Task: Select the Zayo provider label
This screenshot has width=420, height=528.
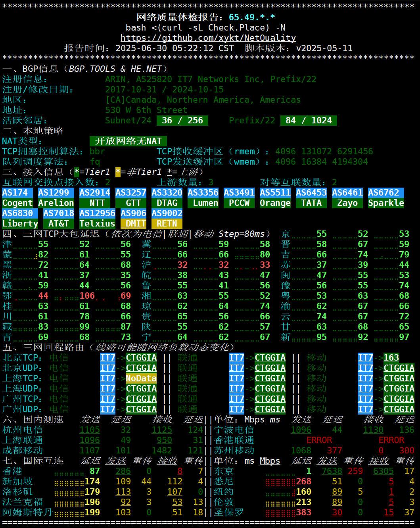Action: coord(347,203)
